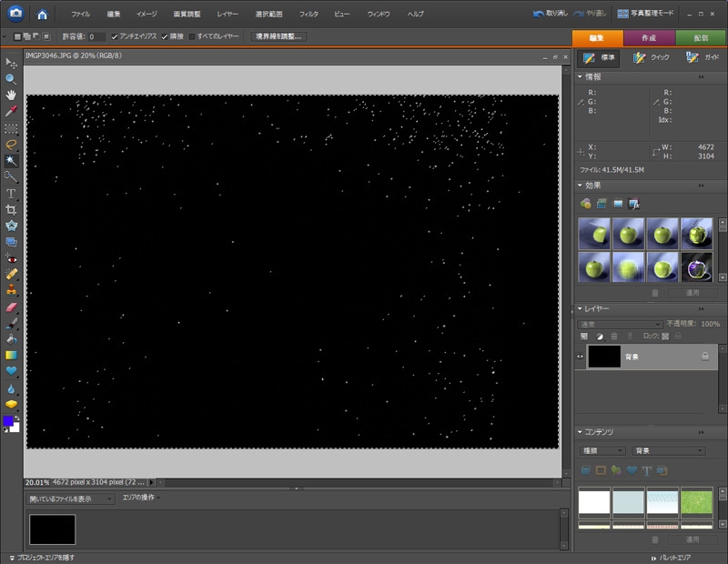Click the blue foreground color swatch

9,421
